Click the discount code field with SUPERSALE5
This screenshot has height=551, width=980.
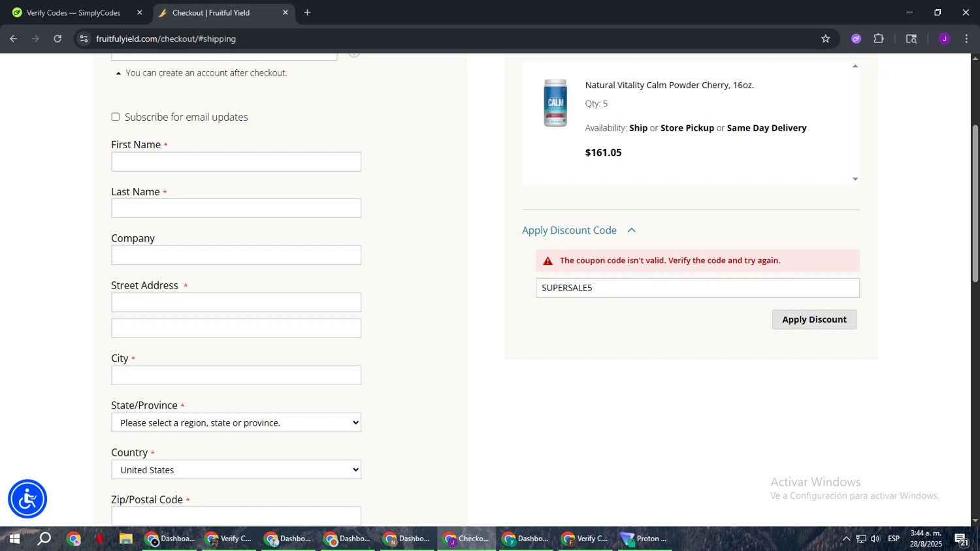tap(698, 288)
